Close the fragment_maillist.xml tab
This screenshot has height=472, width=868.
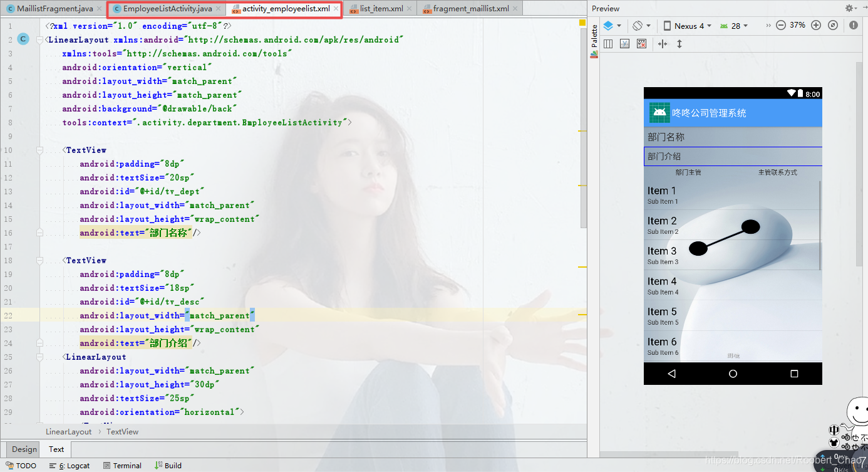[x=515, y=9]
